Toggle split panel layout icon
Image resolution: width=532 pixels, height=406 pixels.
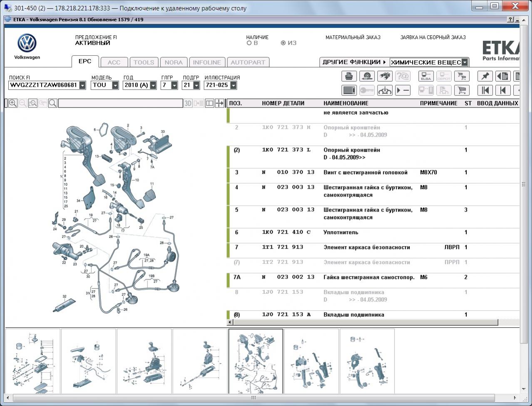click(x=210, y=103)
